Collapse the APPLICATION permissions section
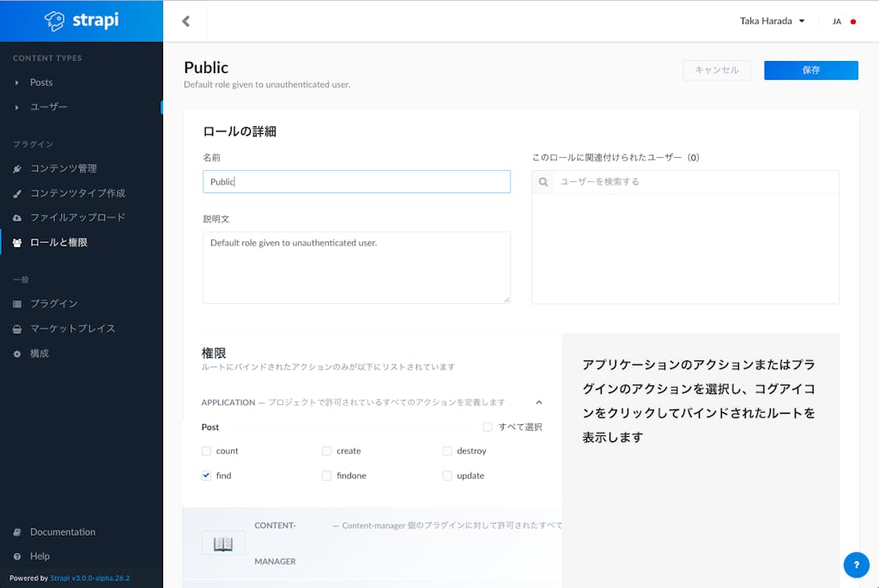 click(539, 403)
